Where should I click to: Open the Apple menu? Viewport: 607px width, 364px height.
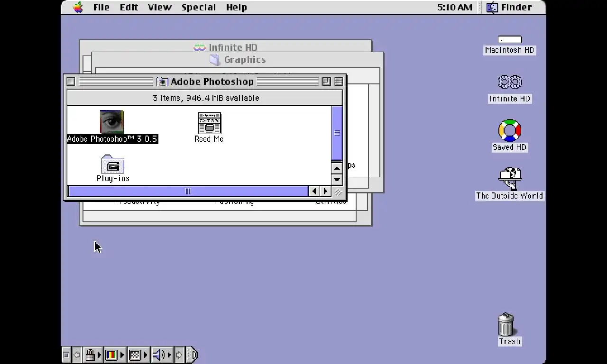coord(78,7)
